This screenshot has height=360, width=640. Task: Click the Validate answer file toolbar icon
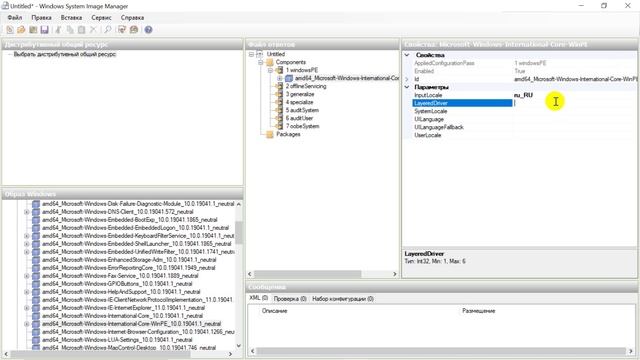(x=122, y=30)
